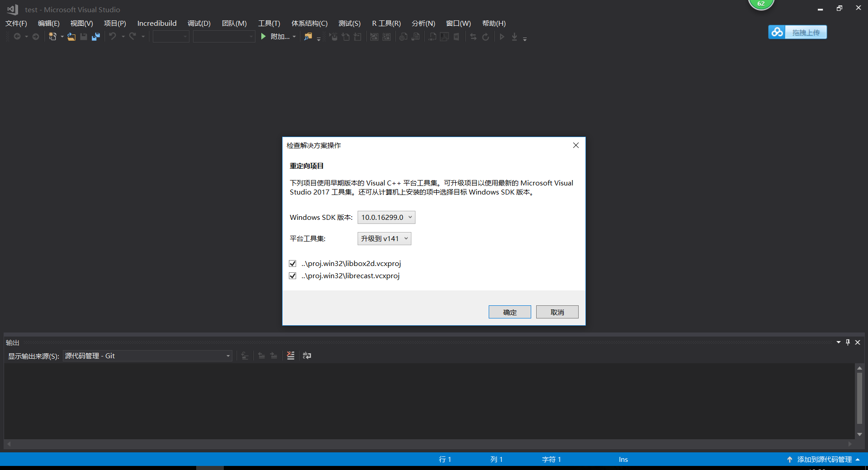Open the 团队(M) menu

[234, 23]
